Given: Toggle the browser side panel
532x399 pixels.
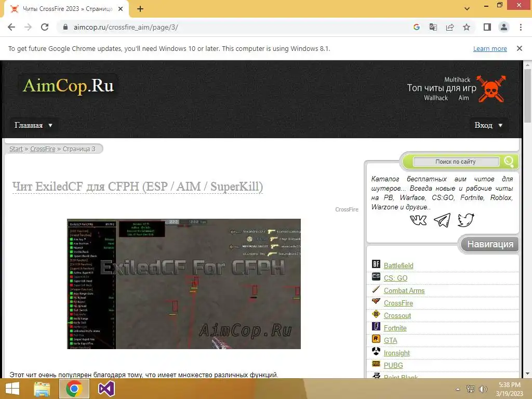Looking at the screenshot, I should (487, 27).
